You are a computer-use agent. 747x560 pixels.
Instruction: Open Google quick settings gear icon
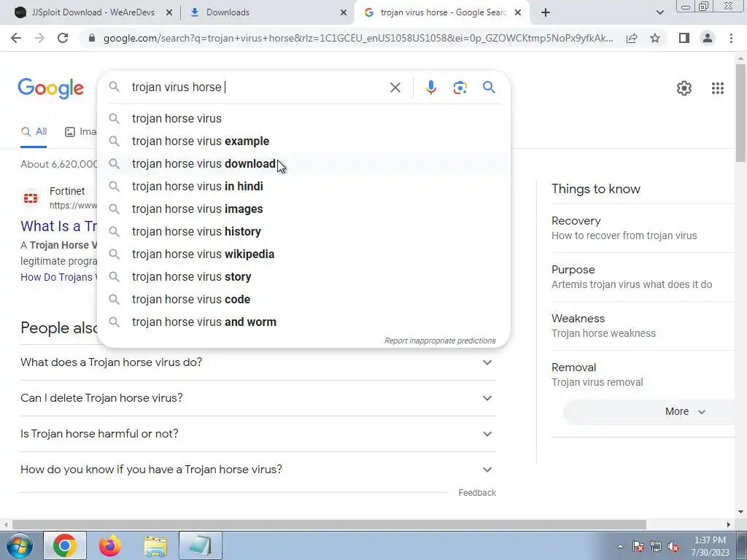tap(684, 88)
